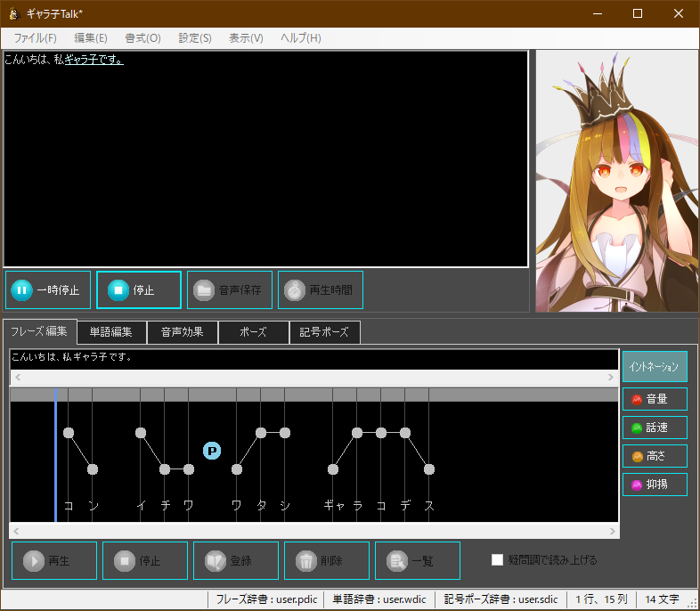Image resolution: width=700 pixels, height=611 pixels.
Task: Click the ギャラ子 character portrait
Action: pyautogui.click(x=617, y=181)
